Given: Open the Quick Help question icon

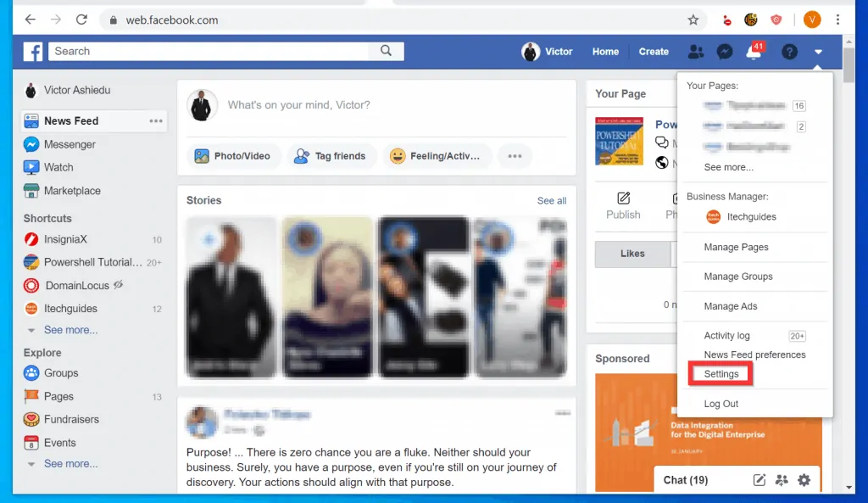Looking at the screenshot, I should 789,52.
